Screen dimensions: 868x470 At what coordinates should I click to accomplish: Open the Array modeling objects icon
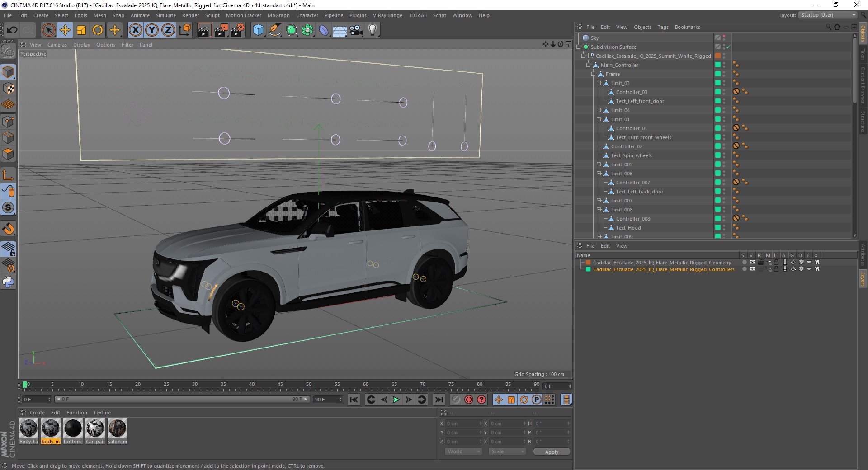pos(308,30)
